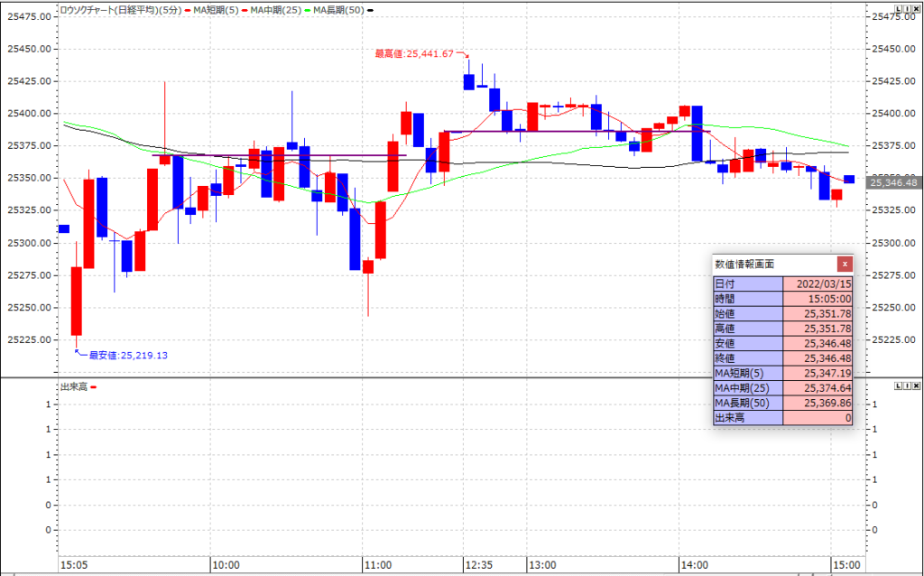Click the black color marker after MA長期(50)

370,10
